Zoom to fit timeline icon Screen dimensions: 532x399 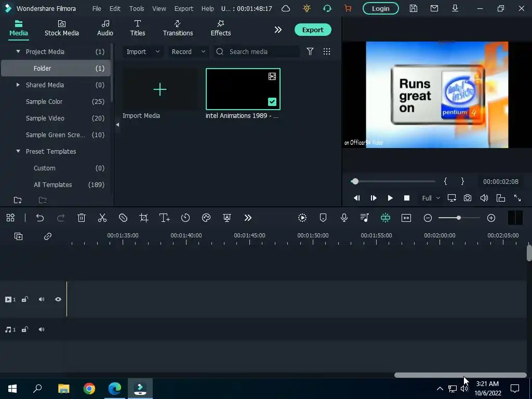pyautogui.click(x=406, y=218)
